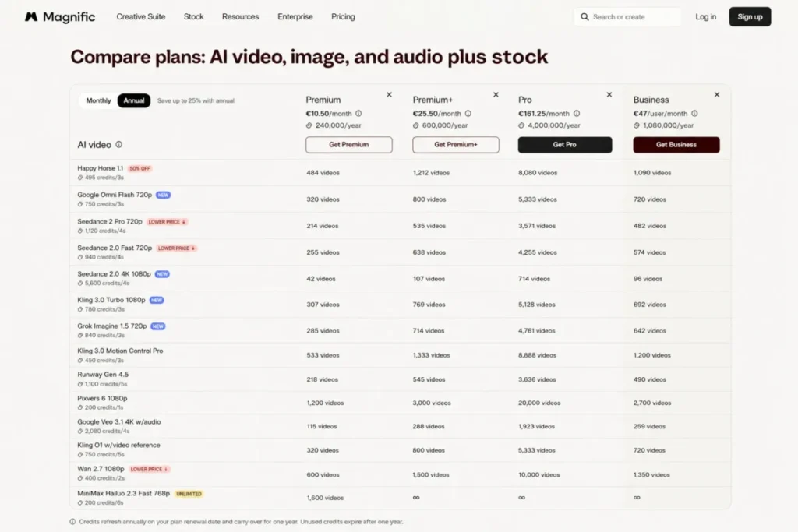Click the search magnifier icon
This screenshot has width=798, height=532.
tap(584, 17)
